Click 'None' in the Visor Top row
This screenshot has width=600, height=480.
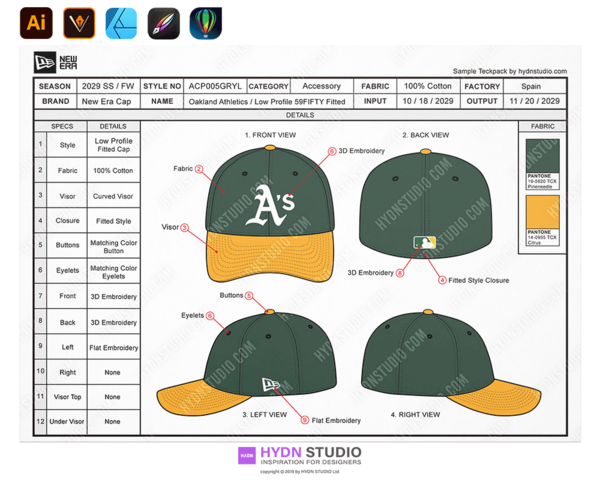[112, 397]
